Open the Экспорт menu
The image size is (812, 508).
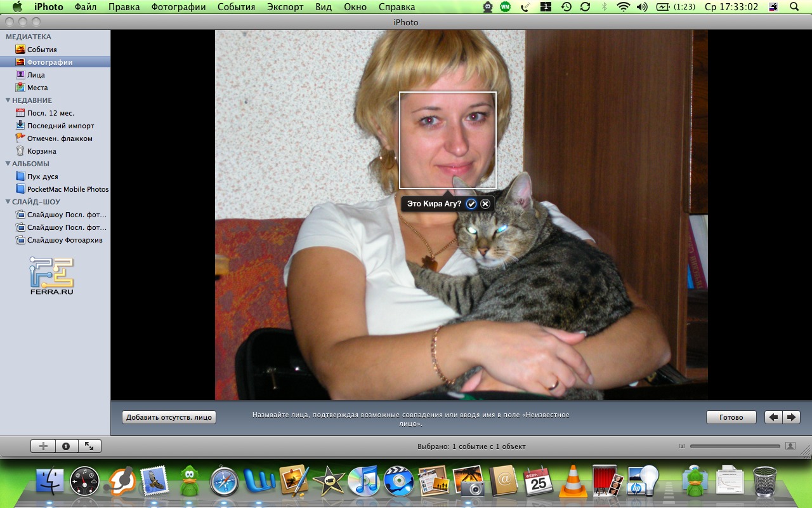click(285, 7)
